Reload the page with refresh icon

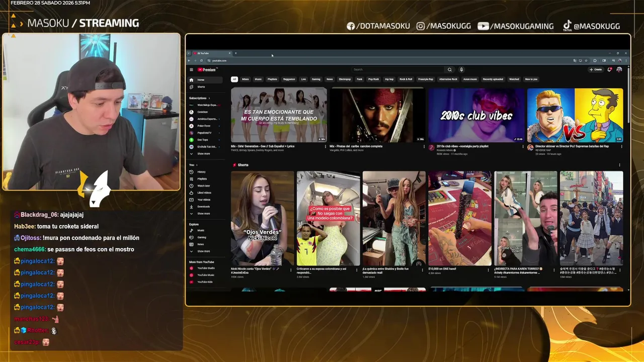click(x=202, y=60)
